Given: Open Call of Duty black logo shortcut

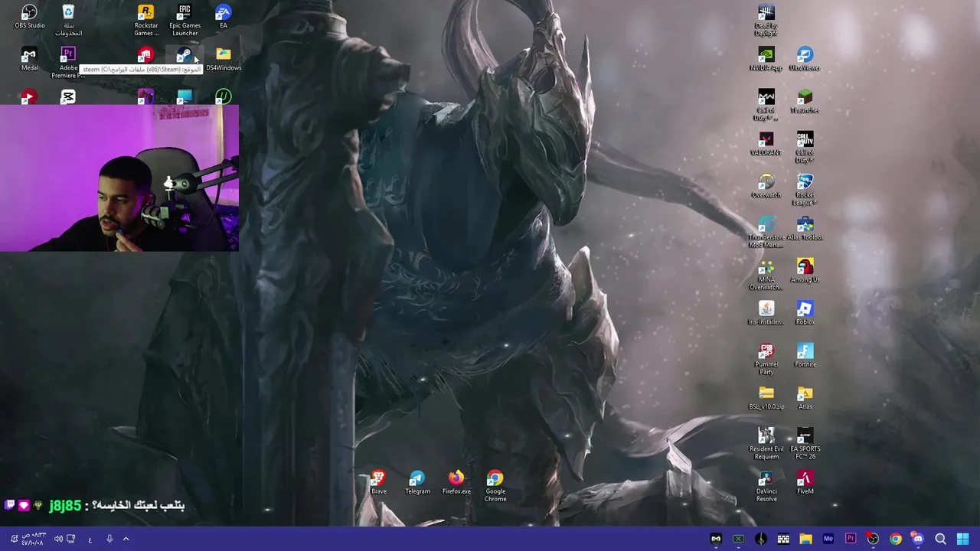Looking at the screenshot, I should (805, 146).
